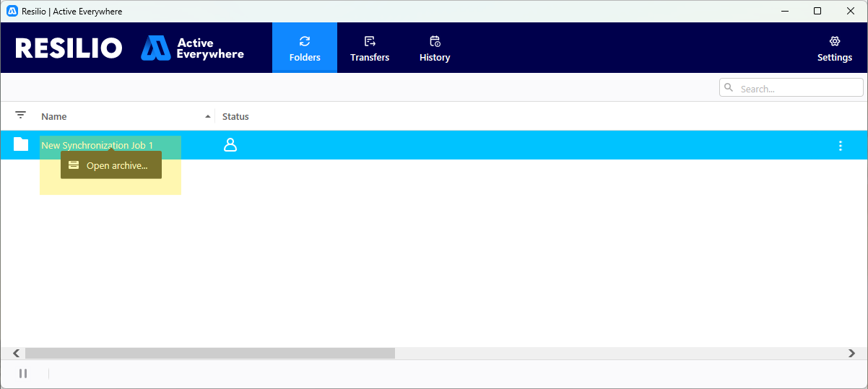
Task: Click the folder icon of the sync job
Action: [21, 145]
